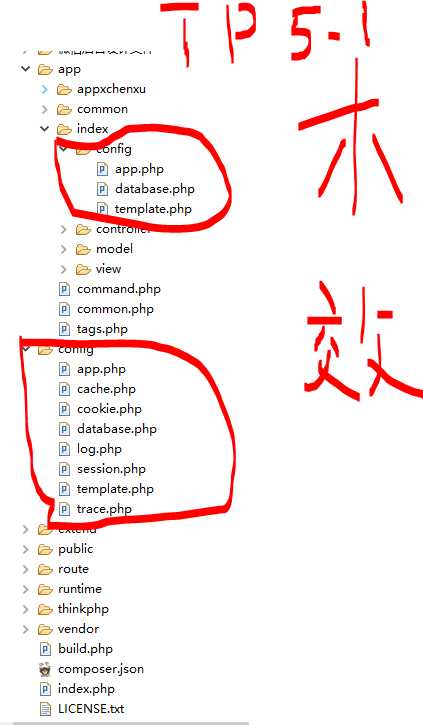Screen dimensions: 423x725
Task: Expand the appxchenxu folder arrow
Action: pos(44,89)
